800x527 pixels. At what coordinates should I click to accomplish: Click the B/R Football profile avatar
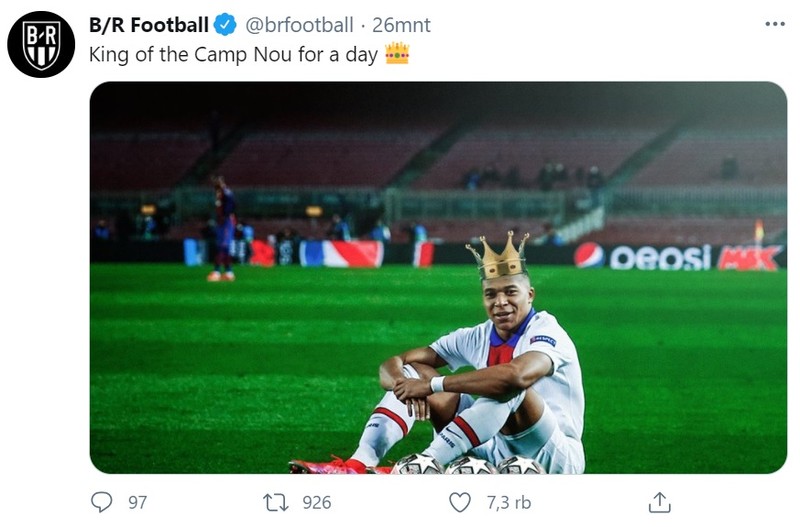[x=41, y=44]
